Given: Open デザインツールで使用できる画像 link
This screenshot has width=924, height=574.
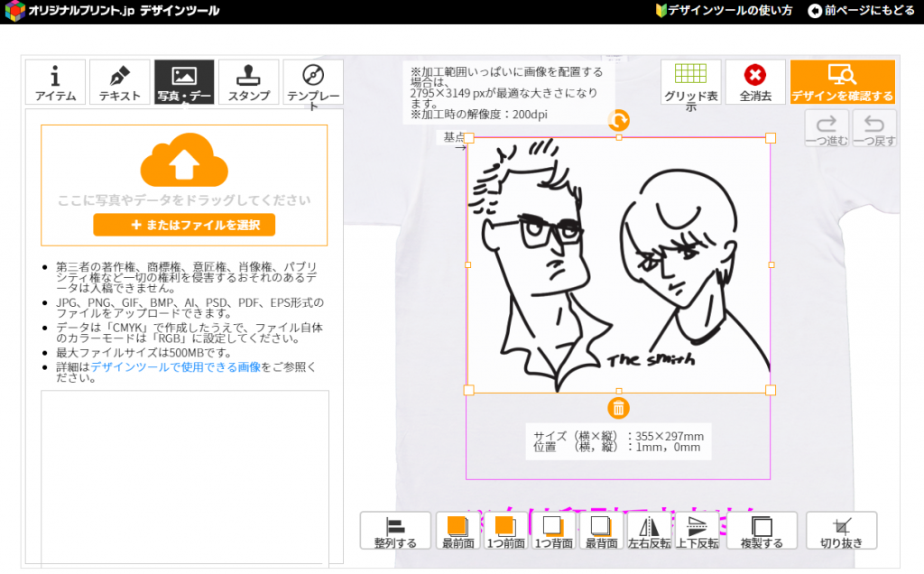Looking at the screenshot, I should [176, 367].
